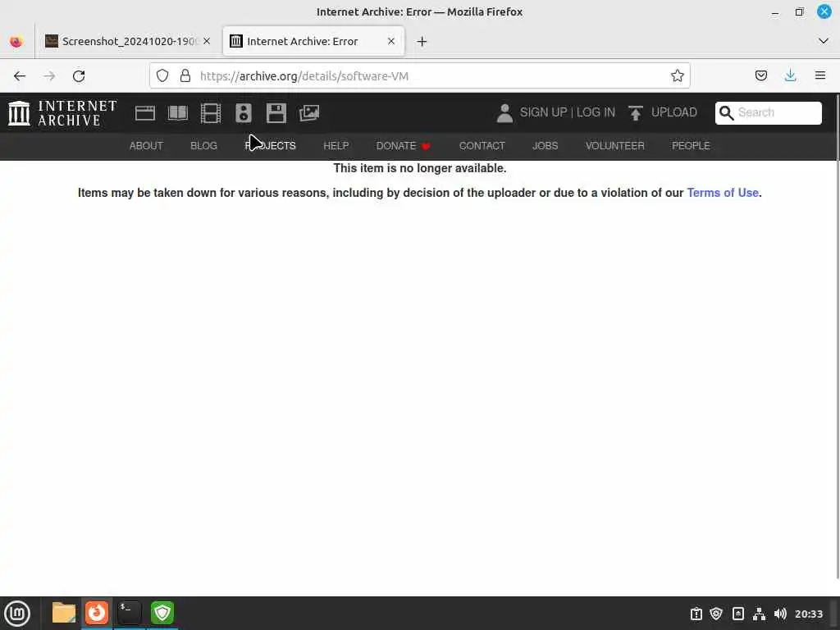840x630 pixels.
Task: Click the clock showing 20:33
Action: 808,614
